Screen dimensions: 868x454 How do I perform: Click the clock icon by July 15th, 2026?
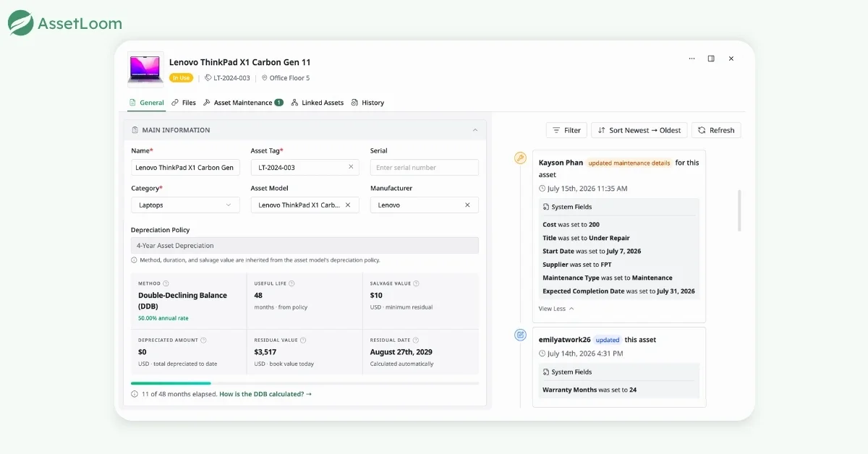[542, 189]
